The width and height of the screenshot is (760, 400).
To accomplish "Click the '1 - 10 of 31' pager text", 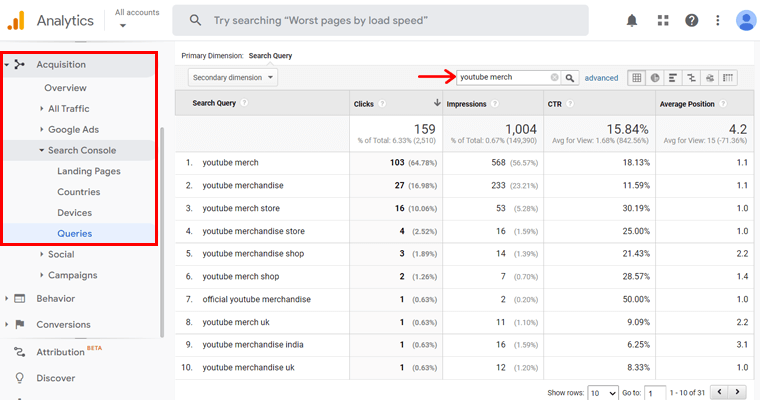I will pyautogui.click(x=687, y=392).
